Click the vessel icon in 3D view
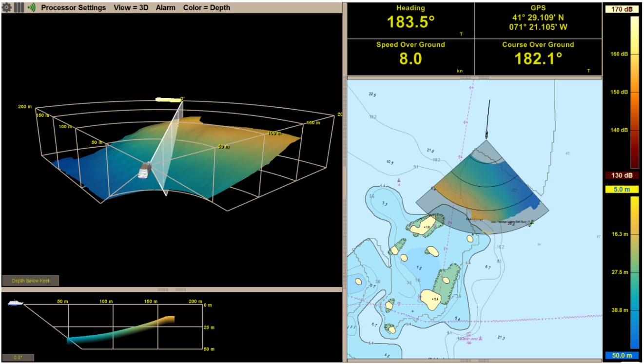The image size is (644, 364). [144, 171]
